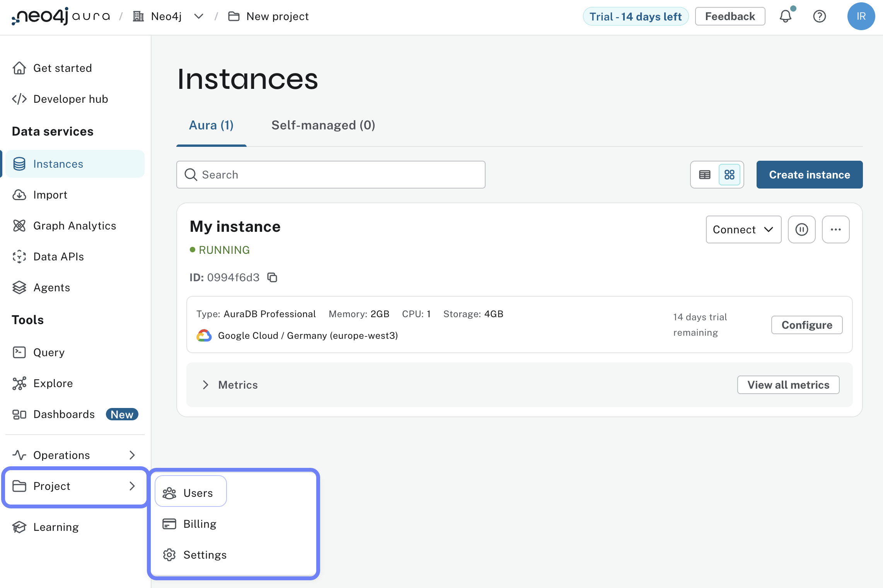This screenshot has height=588, width=883.
Task: Open the Explore tool in the sidebar
Action: click(53, 383)
